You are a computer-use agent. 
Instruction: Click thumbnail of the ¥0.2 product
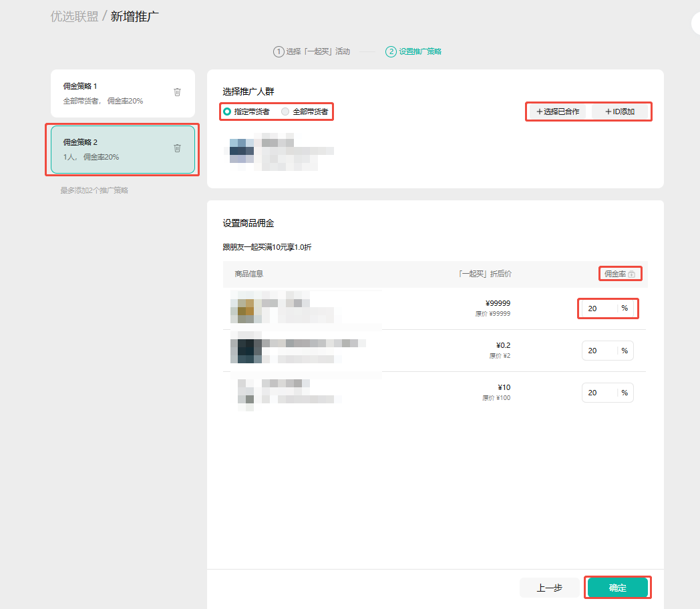pos(245,351)
